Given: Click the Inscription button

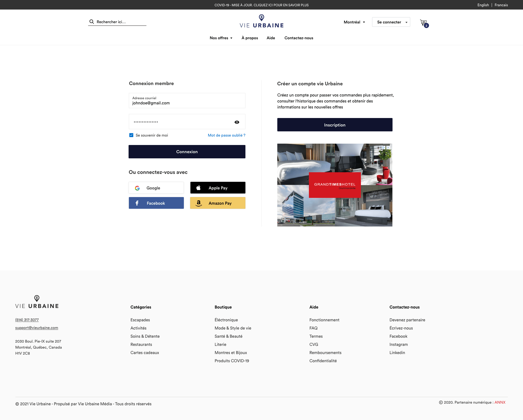Looking at the screenshot, I should 335,125.
